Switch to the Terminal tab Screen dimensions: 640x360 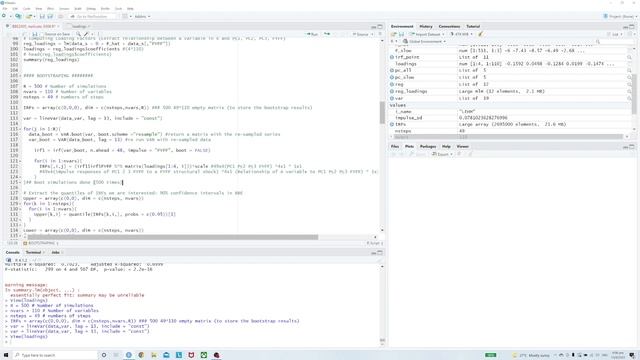coord(33,253)
